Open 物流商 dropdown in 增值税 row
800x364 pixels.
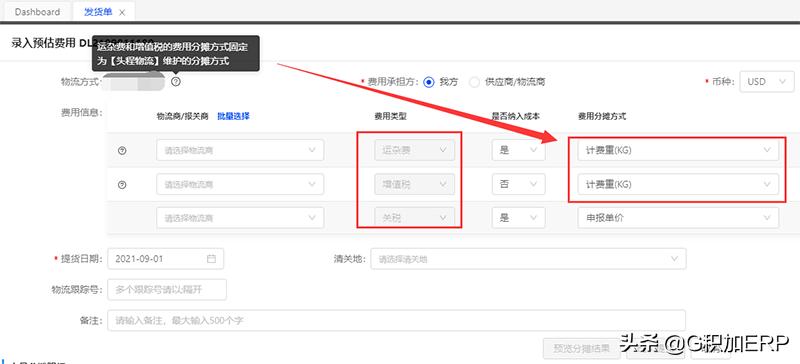(240, 184)
